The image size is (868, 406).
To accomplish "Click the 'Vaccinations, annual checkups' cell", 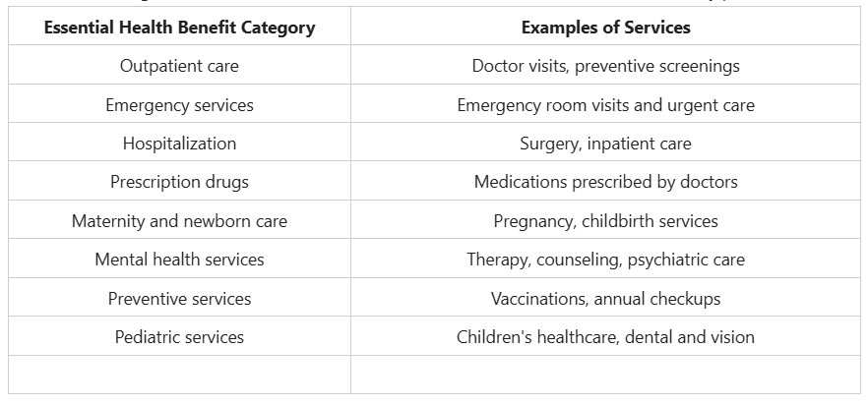I will tap(605, 298).
